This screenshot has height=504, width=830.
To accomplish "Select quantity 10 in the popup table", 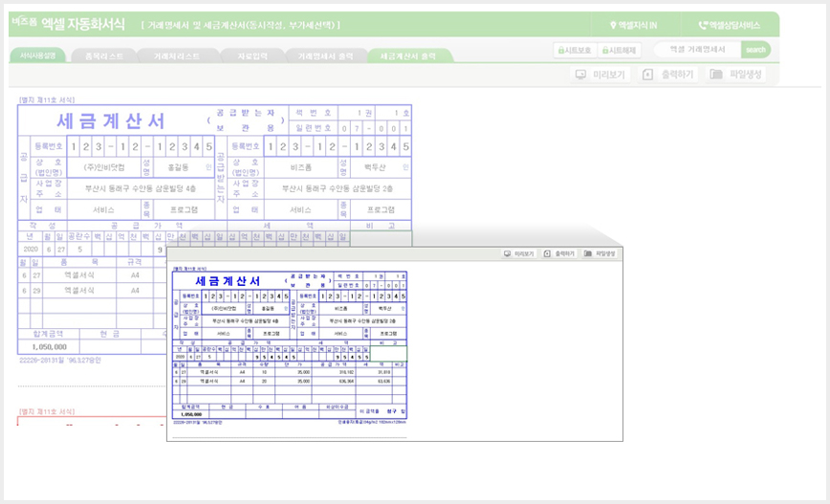I will 264,373.
